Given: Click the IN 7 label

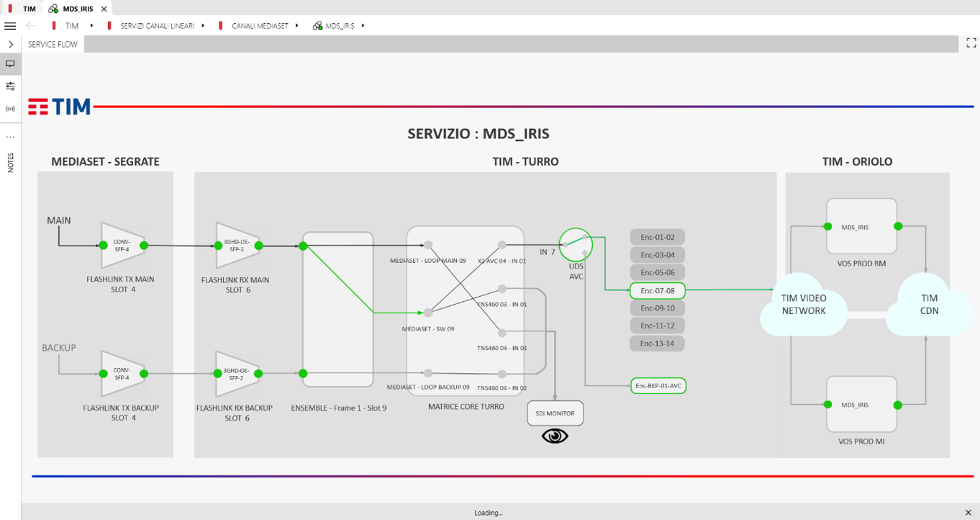Looking at the screenshot, I should click(x=548, y=252).
